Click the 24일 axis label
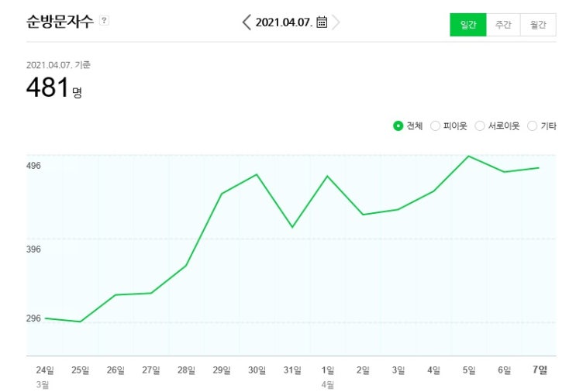The height and width of the screenshot is (392, 576). 45,370
